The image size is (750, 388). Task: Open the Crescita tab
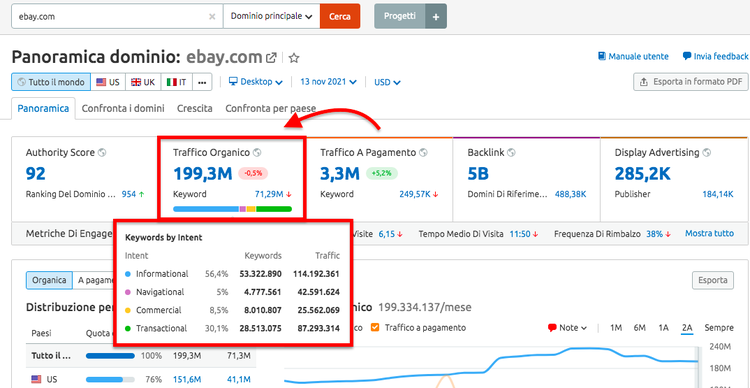[x=195, y=109]
